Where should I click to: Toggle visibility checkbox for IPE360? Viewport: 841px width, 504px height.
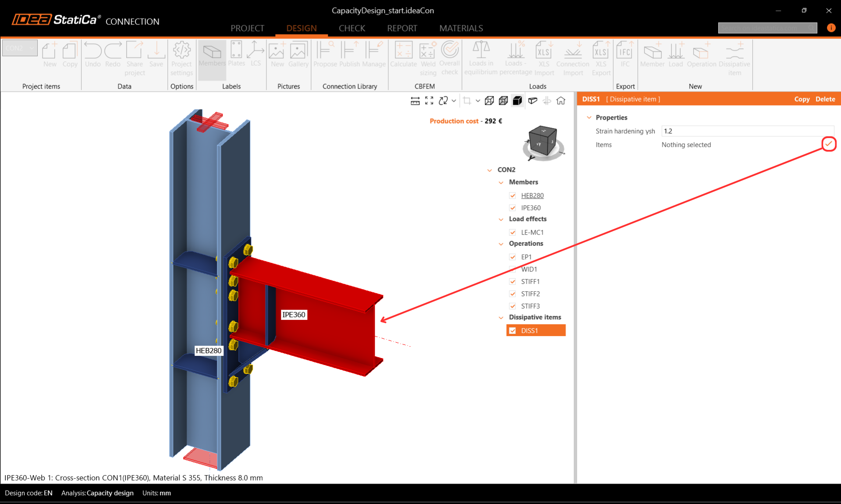512,208
